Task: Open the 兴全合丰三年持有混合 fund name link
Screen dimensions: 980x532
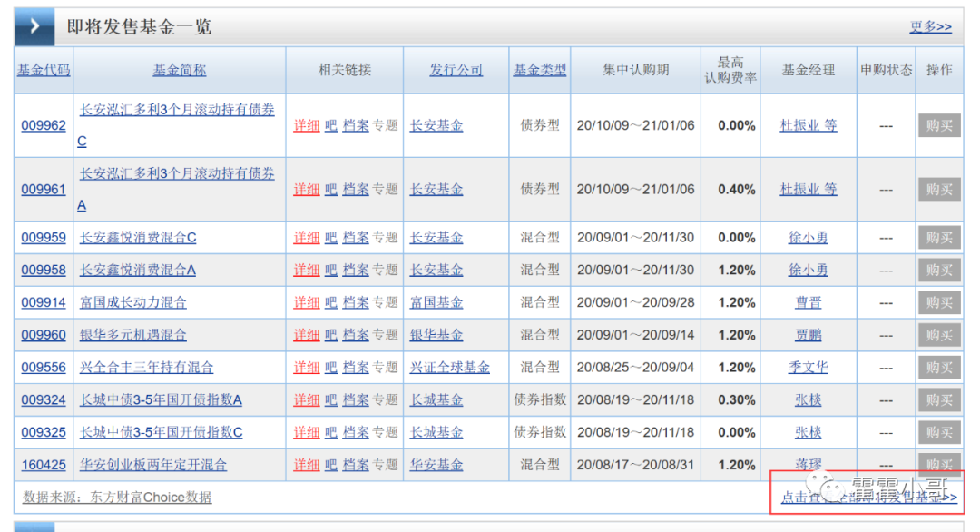Action: click(146, 368)
